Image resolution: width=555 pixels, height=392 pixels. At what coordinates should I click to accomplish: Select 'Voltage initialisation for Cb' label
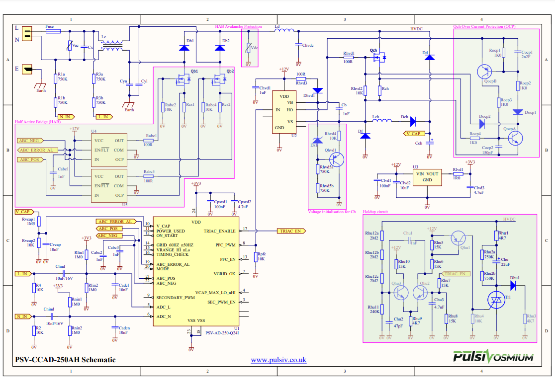332,212
